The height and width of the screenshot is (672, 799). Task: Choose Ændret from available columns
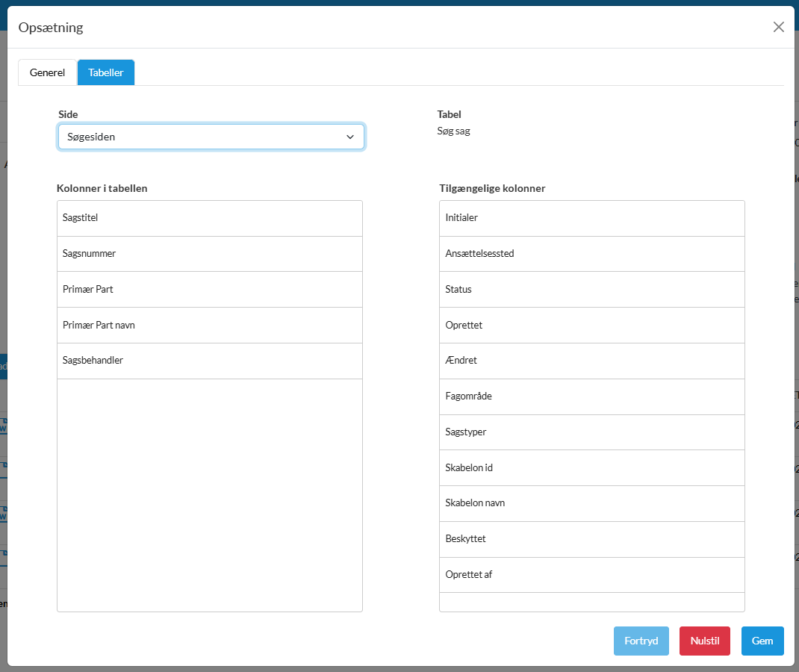[x=591, y=361]
